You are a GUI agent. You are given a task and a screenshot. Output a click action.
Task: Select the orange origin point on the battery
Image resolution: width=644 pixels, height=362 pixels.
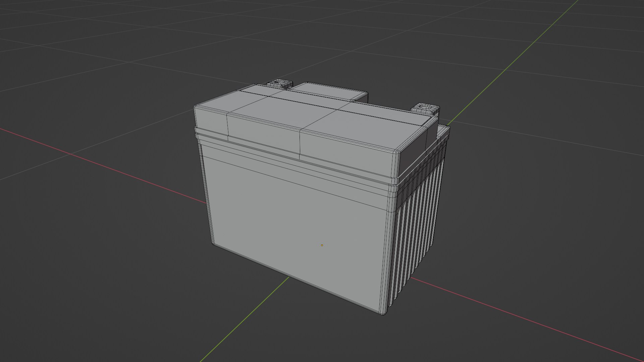[322, 245]
